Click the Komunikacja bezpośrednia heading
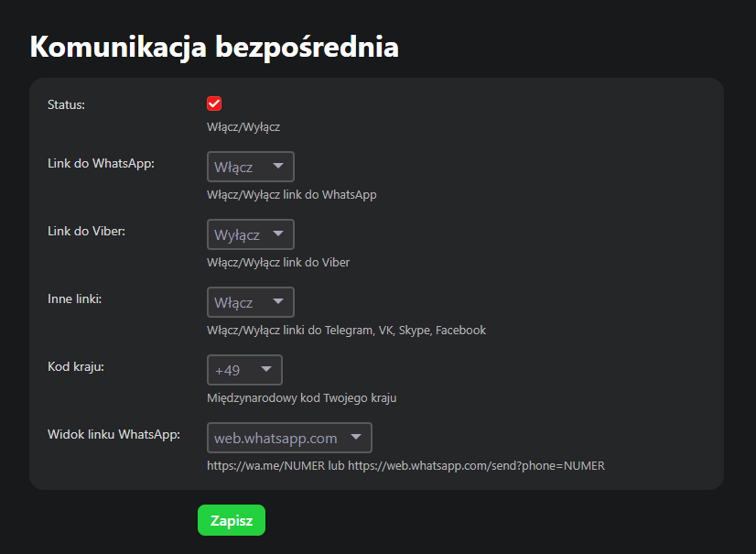The image size is (756, 554). click(214, 47)
